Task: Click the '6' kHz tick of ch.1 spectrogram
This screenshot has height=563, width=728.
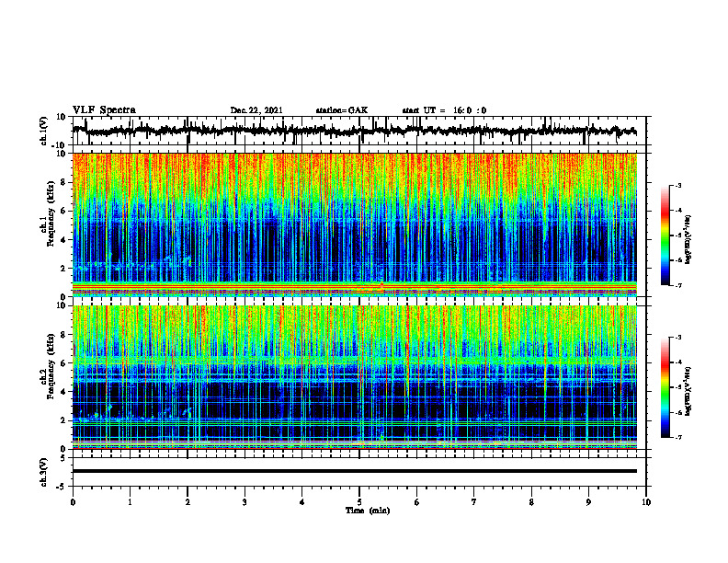Action: (63, 212)
